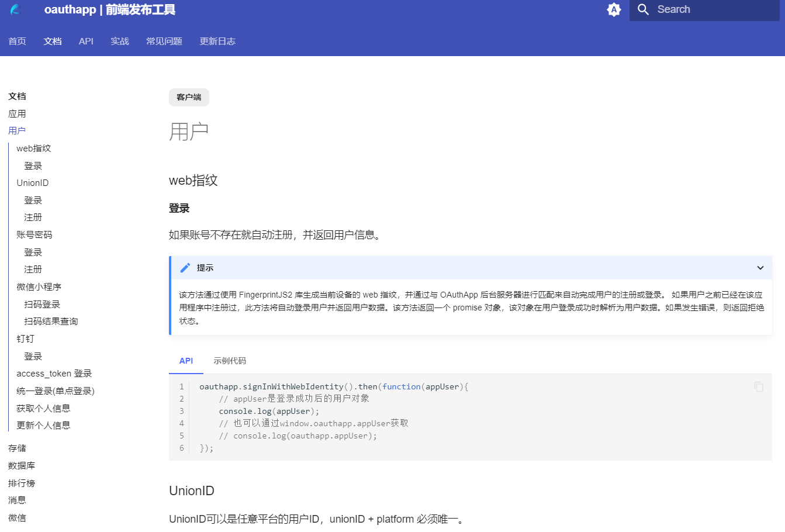785x532 pixels.
Task: Open 注册 under UnionID in sidebar
Action: (33, 217)
